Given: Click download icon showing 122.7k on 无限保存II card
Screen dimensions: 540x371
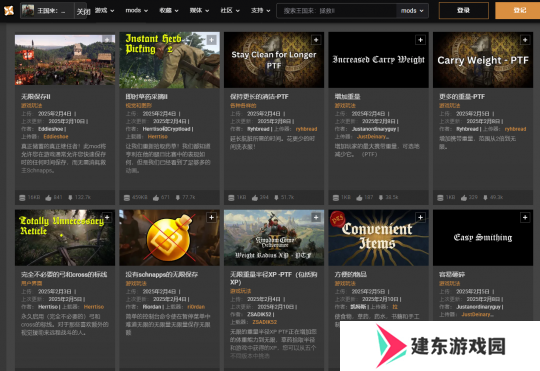Looking at the screenshot, I should 70,198.
